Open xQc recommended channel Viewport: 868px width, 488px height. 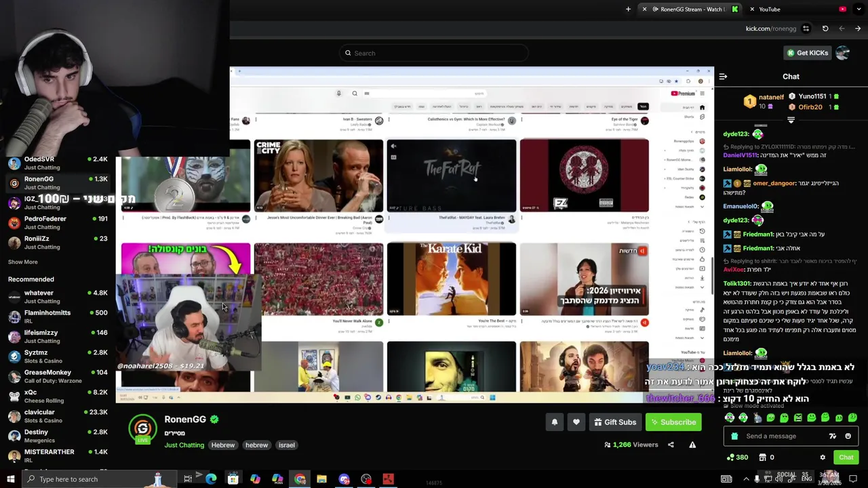58,396
